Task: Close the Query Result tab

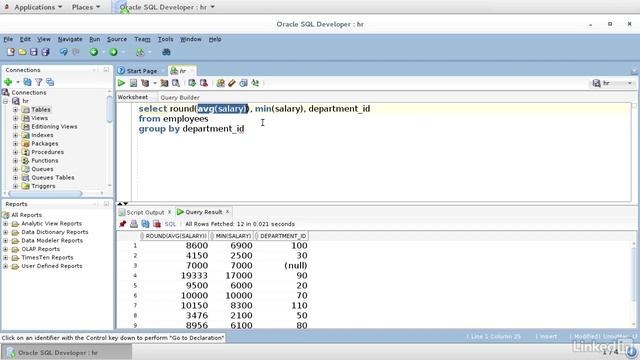Action: coord(227,211)
